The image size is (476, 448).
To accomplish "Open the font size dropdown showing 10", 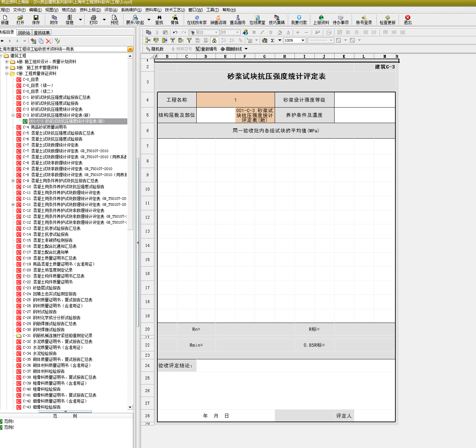I will coord(238,32).
